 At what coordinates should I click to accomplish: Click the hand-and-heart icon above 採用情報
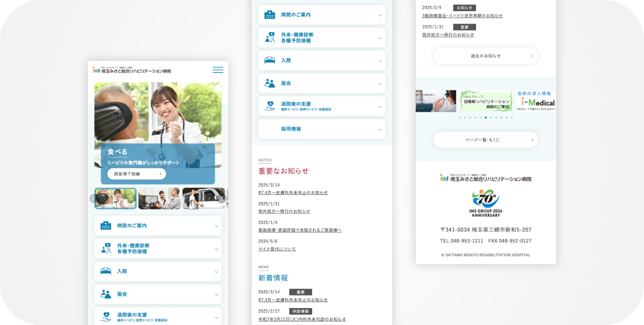pyautogui.click(x=269, y=106)
